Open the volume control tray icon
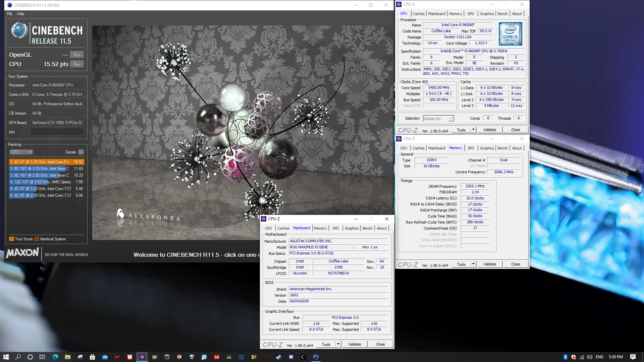Image resolution: width=644 pixels, height=362 pixels. 590,357
